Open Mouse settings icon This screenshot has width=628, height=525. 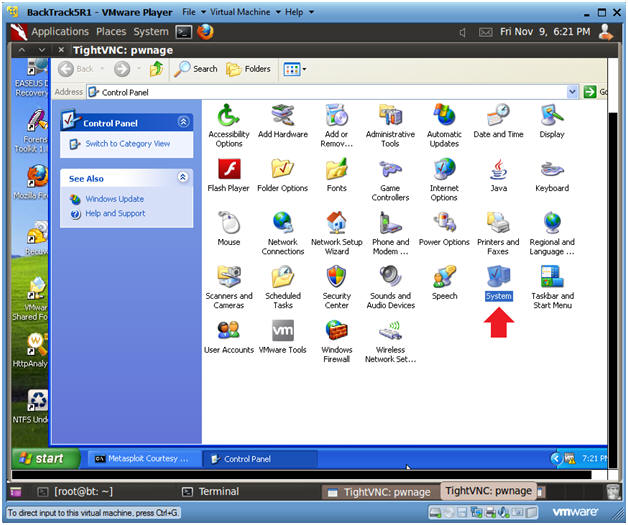pos(229,229)
